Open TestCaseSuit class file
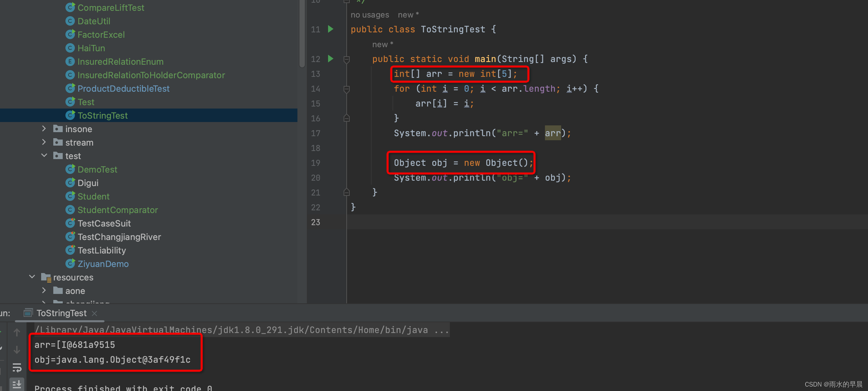The height and width of the screenshot is (391, 868). click(104, 223)
